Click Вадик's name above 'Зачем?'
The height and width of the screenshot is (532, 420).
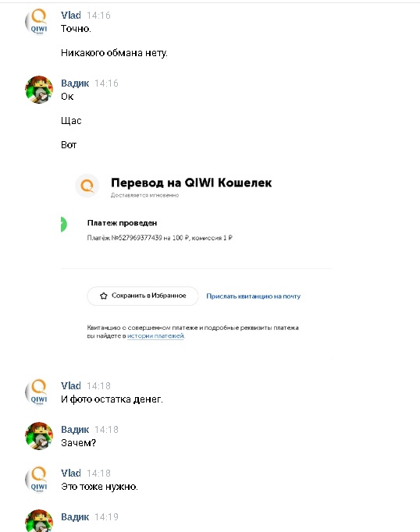tap(75, 430)
